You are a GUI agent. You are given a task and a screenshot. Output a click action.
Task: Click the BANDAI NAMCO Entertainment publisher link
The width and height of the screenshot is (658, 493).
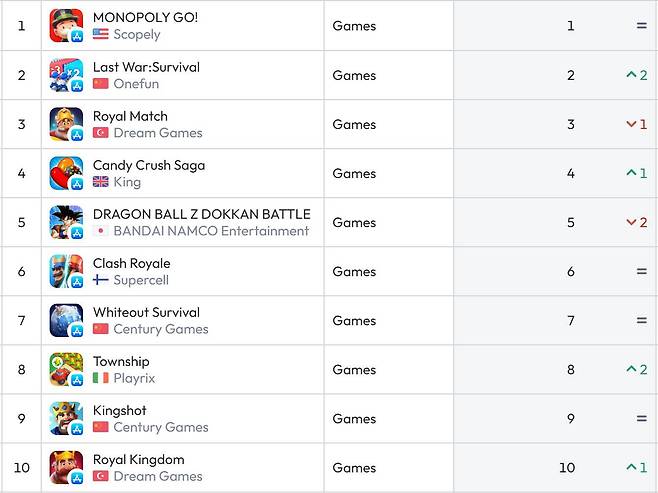tap(211, 231)
